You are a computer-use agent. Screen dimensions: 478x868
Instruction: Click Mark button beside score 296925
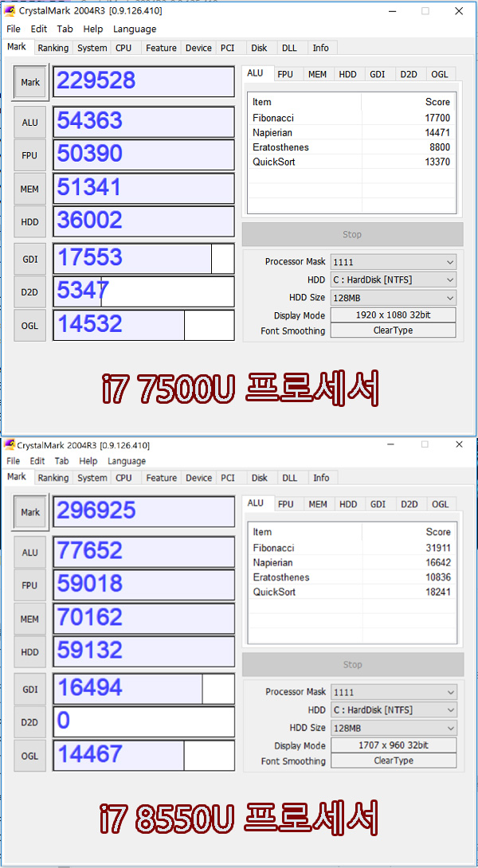tap(30, 512)
